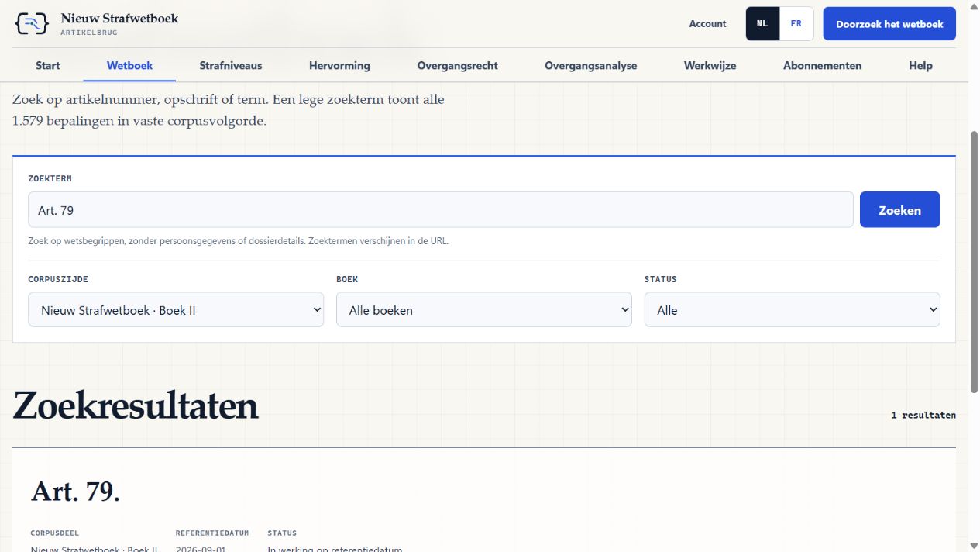Open the Overgangsanalyse tab
This screenshot has height=552, width=980.
click(x=591, y=66)
